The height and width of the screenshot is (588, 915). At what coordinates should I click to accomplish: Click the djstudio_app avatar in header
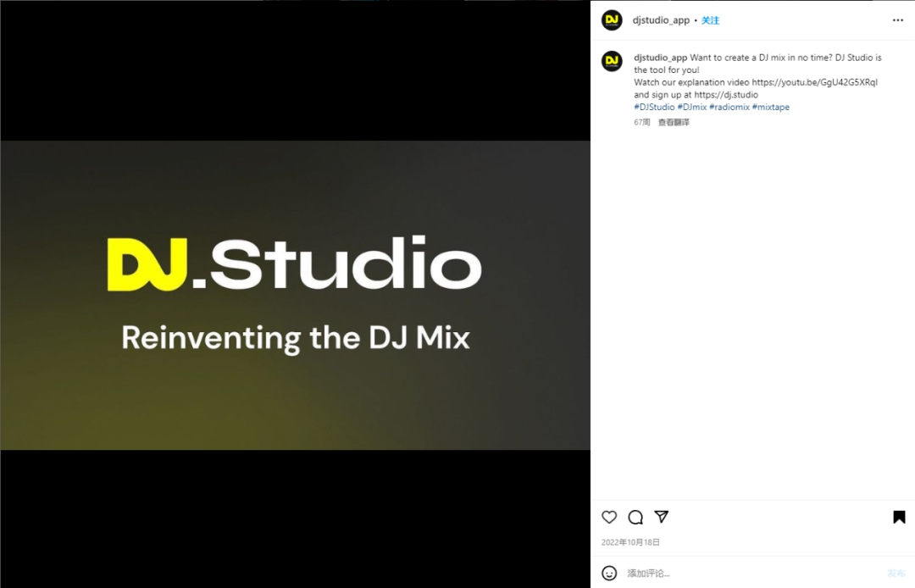613,20
